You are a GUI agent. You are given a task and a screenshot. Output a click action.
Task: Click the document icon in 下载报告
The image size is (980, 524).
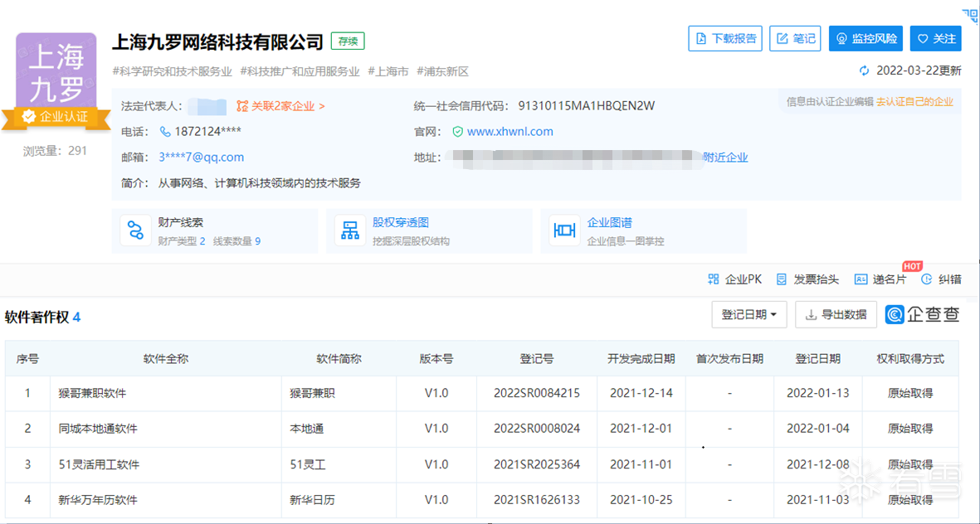point(702,39)
